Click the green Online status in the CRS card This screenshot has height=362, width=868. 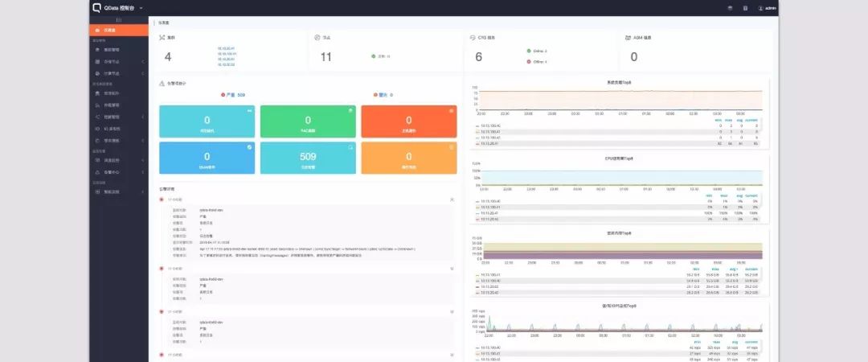tap(537, 51)
